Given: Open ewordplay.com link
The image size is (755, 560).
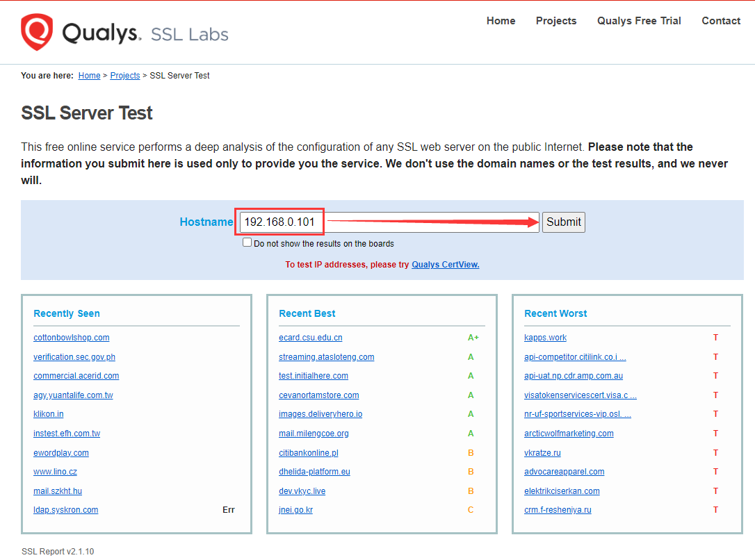Looking at the screenshot, I should (61, 453).
